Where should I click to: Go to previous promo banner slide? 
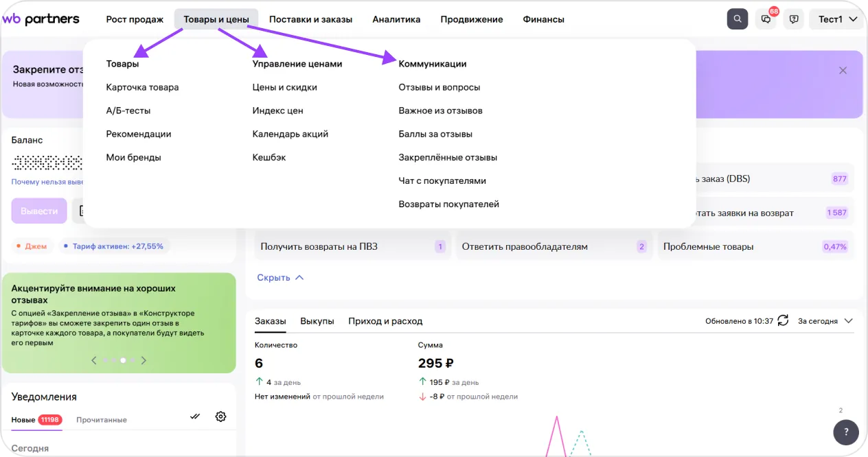[94, 360]
